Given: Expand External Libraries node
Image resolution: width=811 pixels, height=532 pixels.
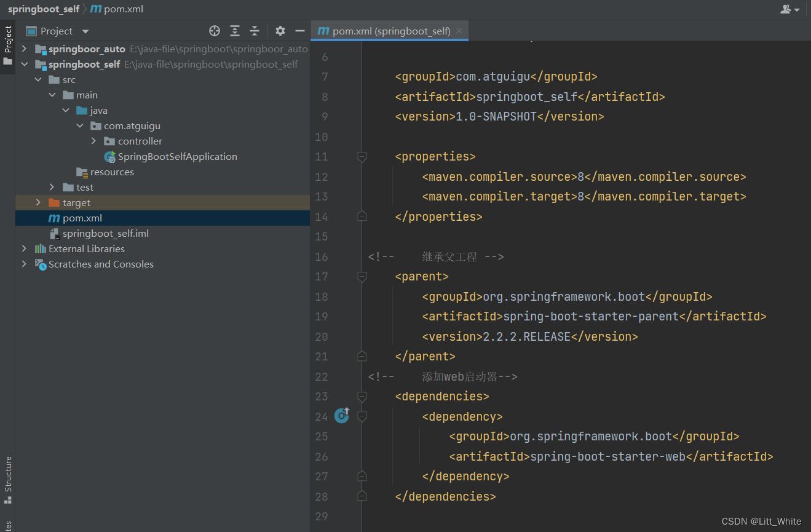Looking at the screenshot, I should [24, 248].
